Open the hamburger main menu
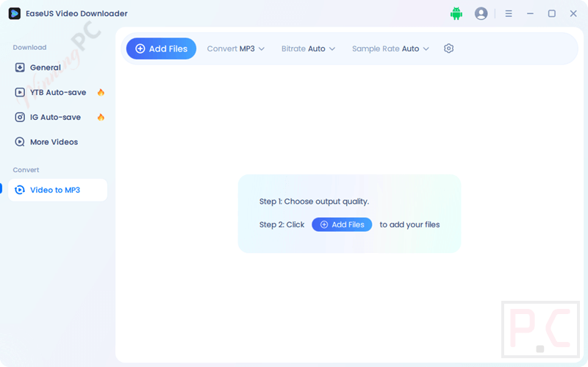The image size is (588, 367). pos(509,13)
